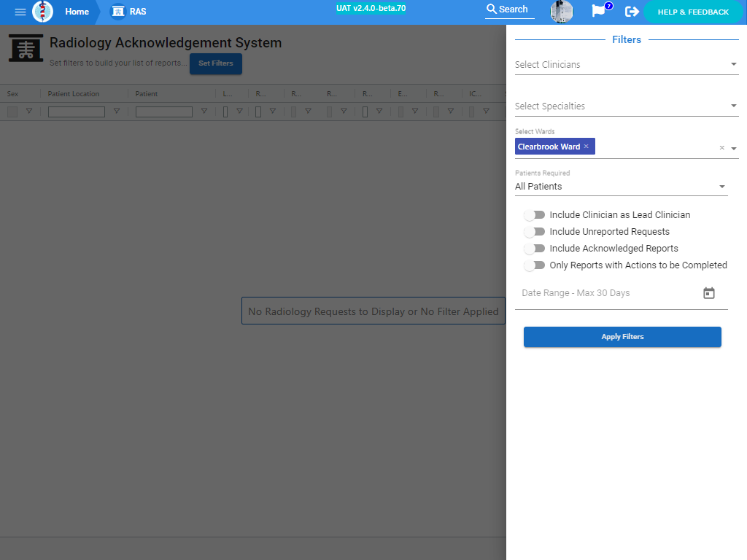Open the IC... column filter funnel

[x=486, y=111]
